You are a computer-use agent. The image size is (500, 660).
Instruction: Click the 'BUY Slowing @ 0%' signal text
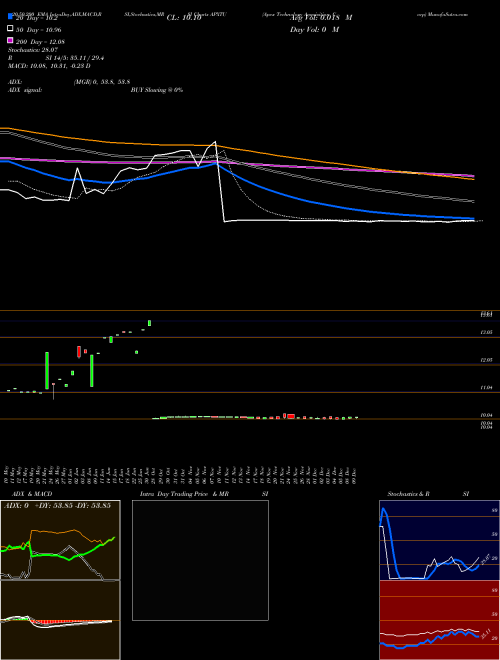click(x=157, y=90)
